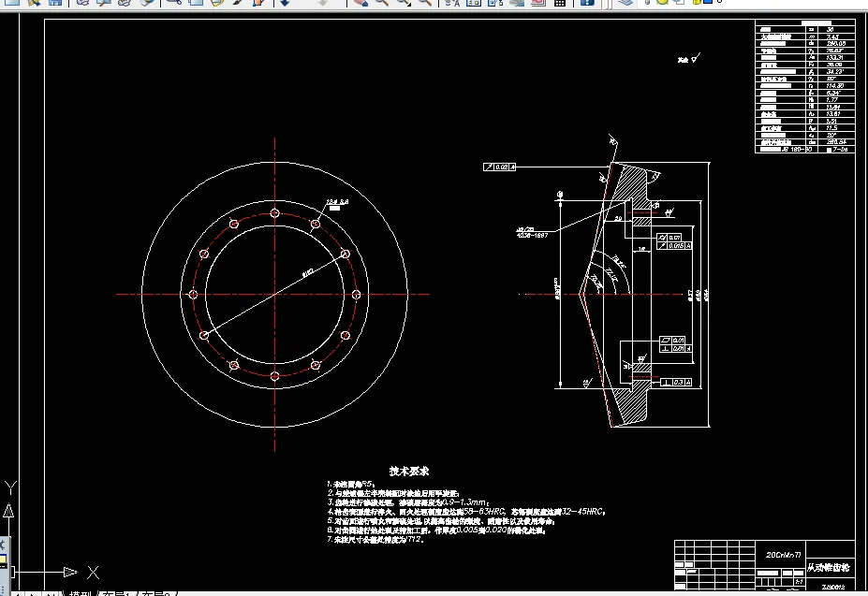Select note line 3 with 0.9~1.3mm
The height and width of the screenshot is (596, 868).
[x=408, y=502]
